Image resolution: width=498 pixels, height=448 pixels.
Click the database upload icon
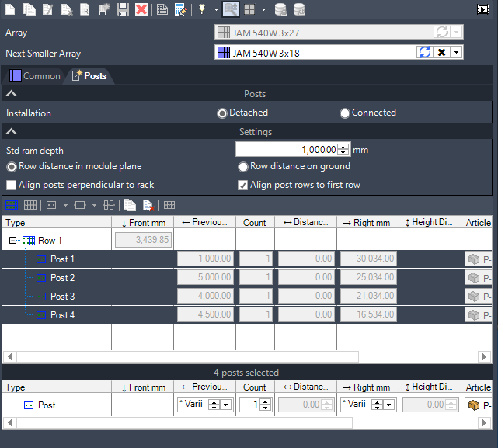coord(280,9)
